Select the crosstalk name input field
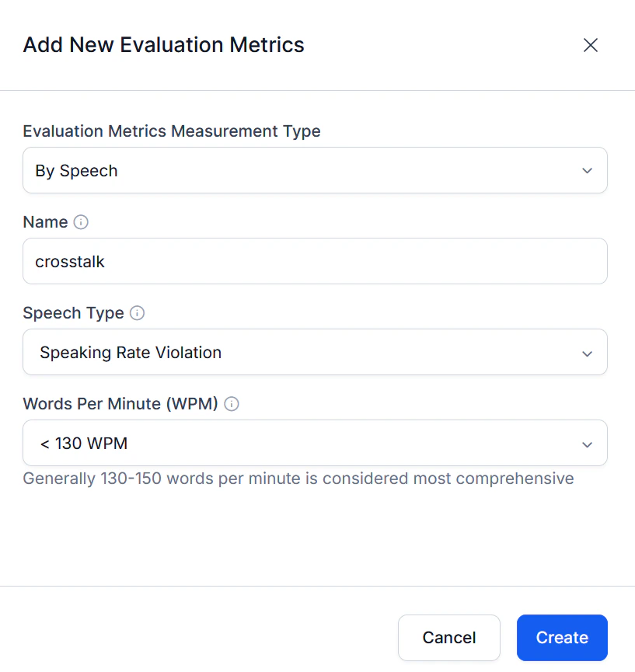The height and width of the screenshot is (672, 635). pos(314,261)
